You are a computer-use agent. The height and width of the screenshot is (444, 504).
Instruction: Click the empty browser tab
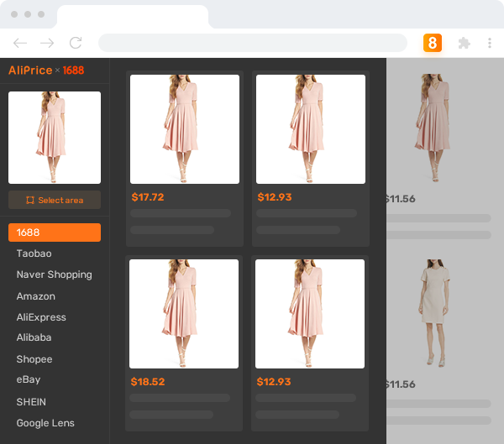133,16
